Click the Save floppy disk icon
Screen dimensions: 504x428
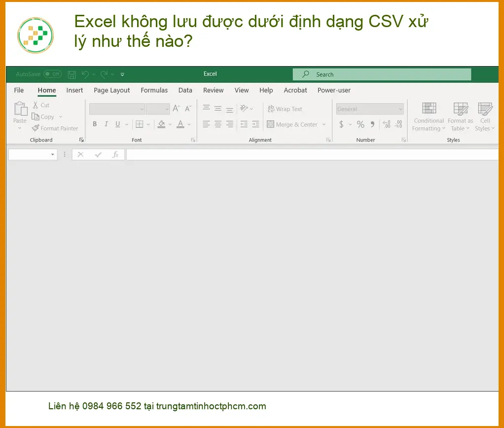click(72, 74)
